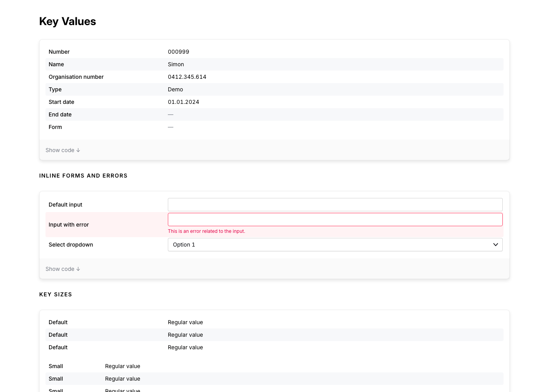Screen dimensions: 549x392
Task: Click the Organisation number value 0412.345.614
Action: (187, 77)
